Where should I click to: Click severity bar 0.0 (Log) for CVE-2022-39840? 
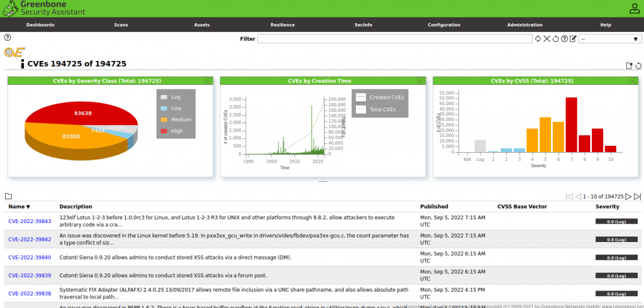[x=616, y=258]
